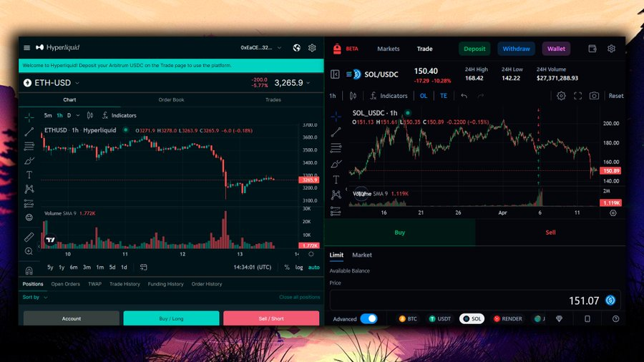Click the Deposit button

474,49
